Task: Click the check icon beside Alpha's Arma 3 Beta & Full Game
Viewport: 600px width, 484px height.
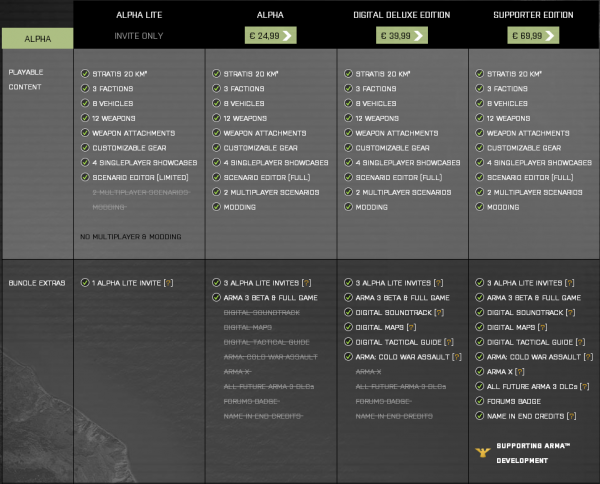Action: tap(217, 297)
